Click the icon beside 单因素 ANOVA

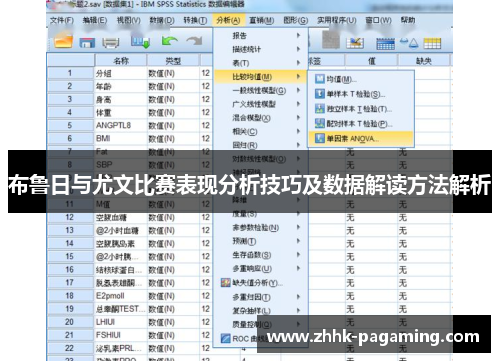(x=320, y=138)
